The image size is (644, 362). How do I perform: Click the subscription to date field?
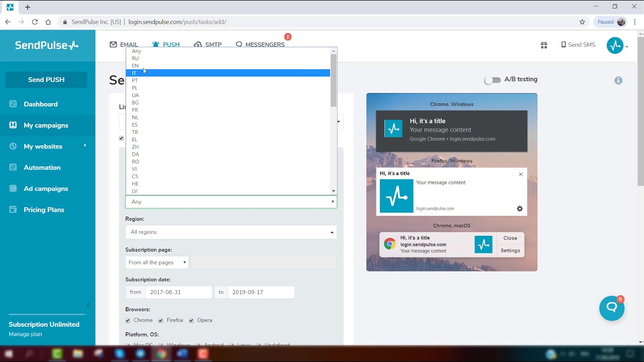click(x=261, y=292)
